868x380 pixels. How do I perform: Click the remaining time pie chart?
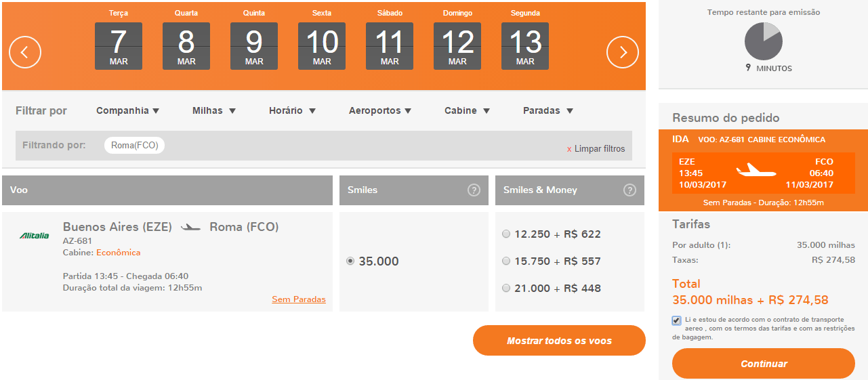point(764,41)
